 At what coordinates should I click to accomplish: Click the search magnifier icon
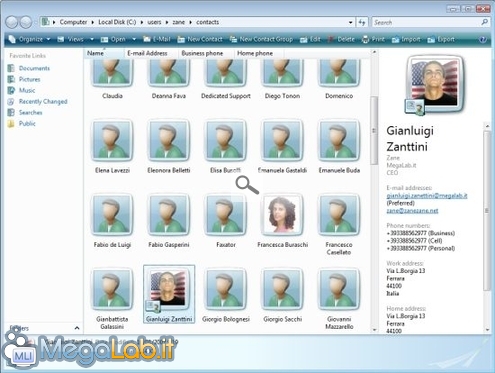[485, 22]
